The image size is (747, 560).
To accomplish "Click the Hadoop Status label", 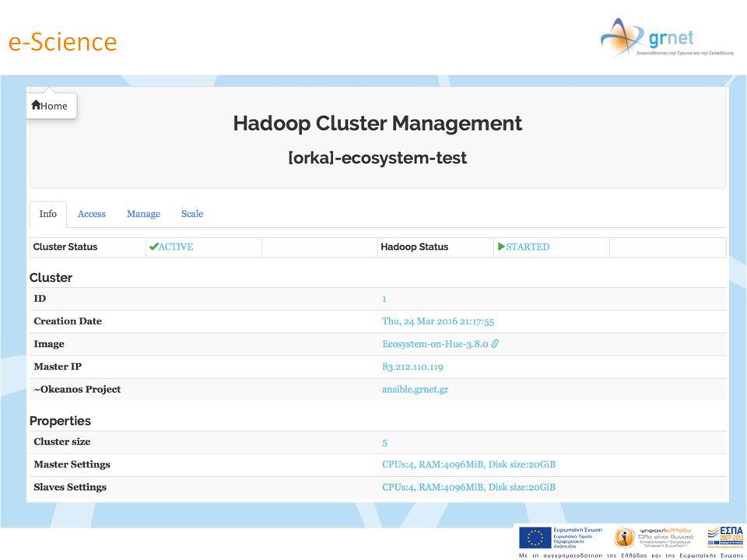I will (415, 247).
